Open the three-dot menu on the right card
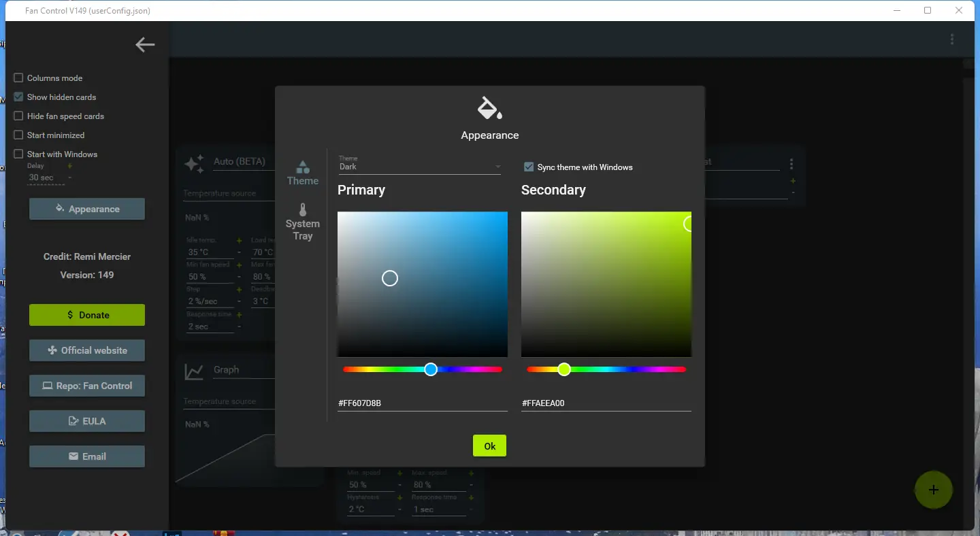Viewport: 980px width, 536px height. (x=791, y=164)
